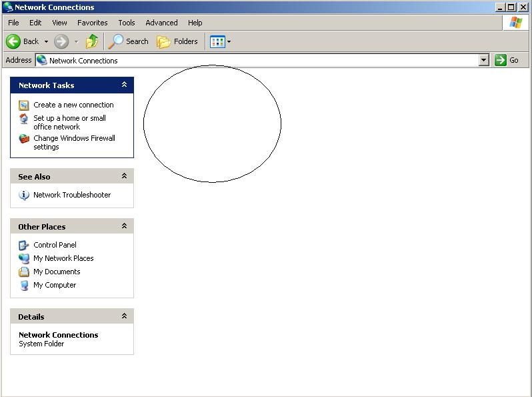Open the Network Troubleshooter link
This screenshot has height=397, width=532.
click(72, 195)
